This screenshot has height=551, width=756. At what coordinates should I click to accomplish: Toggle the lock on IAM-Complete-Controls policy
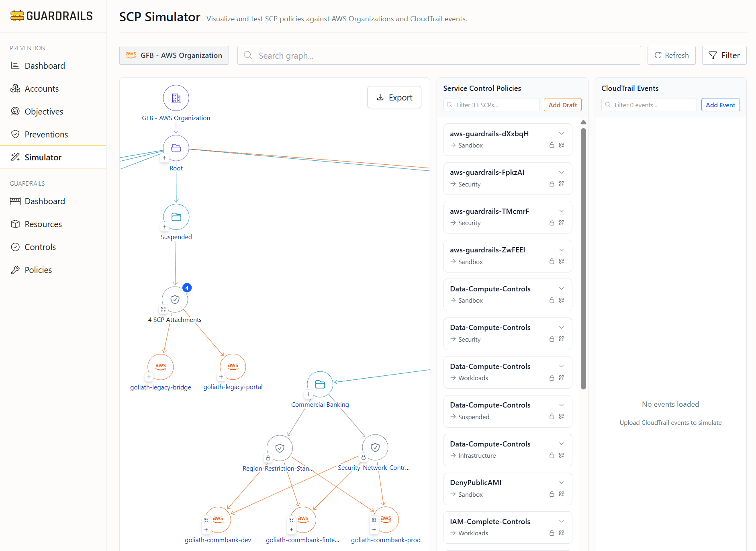point(552,533)
